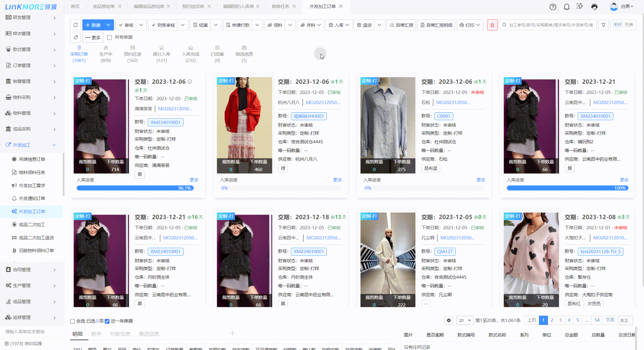
Task: Uncheck the 近一年单据 checkbox
Action: (107, 321)
